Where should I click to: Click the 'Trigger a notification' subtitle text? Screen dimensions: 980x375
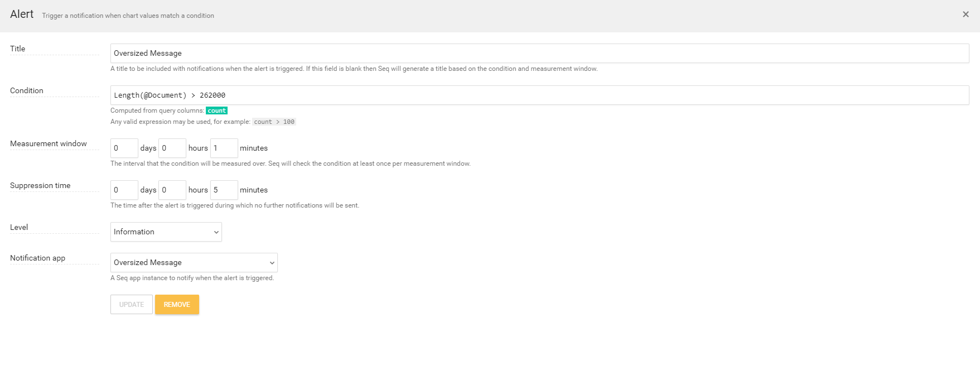coord(128,16)
